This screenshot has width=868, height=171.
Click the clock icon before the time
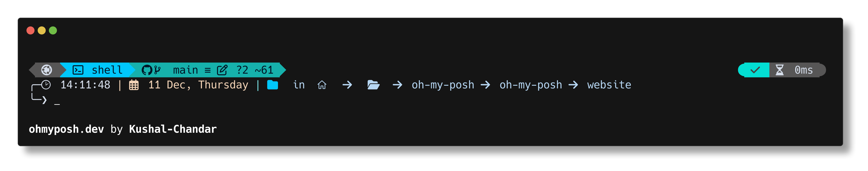(x=46, y=85)
